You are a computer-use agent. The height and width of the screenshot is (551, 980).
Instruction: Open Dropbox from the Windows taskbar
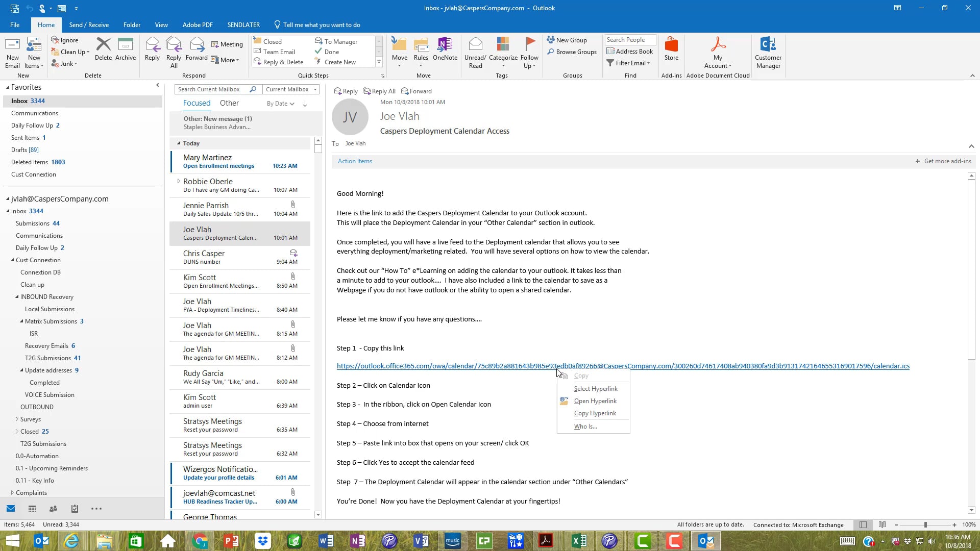pyautogui.click(x=263, y=541)
